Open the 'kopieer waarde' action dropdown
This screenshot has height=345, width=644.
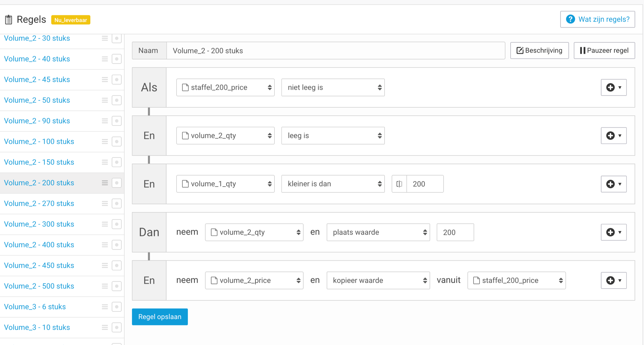tap(378, 280)
